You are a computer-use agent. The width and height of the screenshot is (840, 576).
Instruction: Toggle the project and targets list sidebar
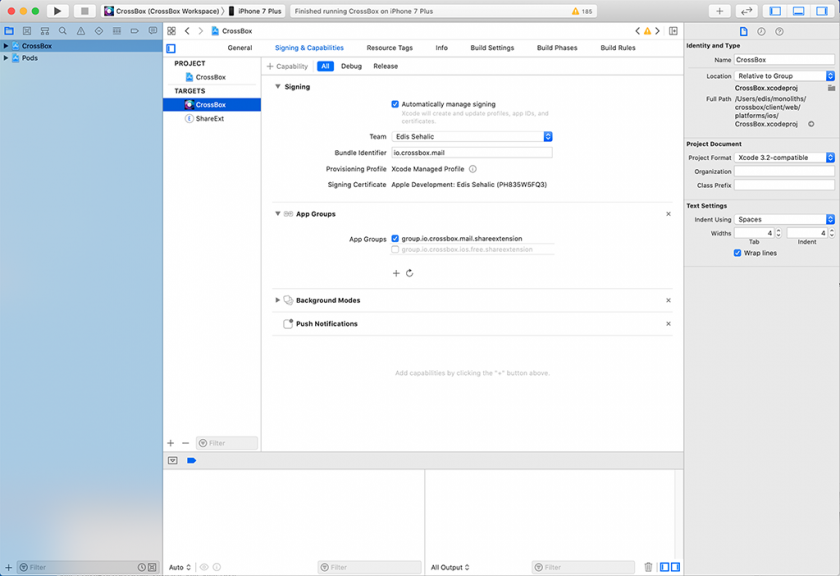coord(171,48)
